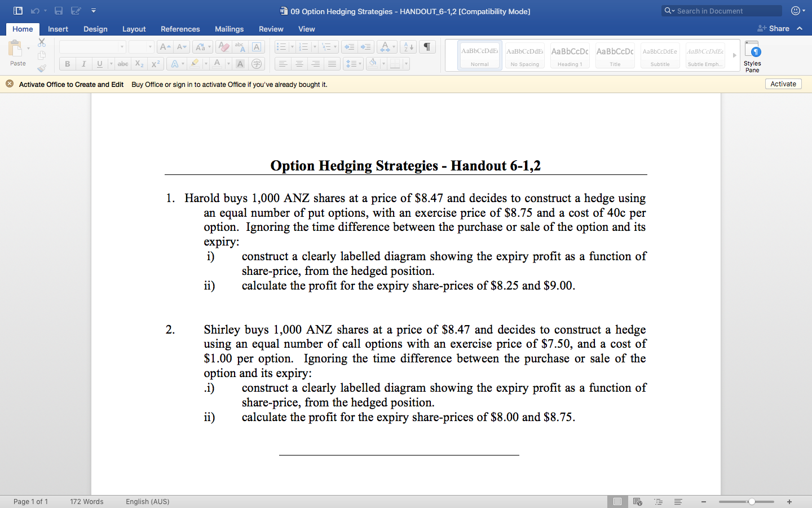The width and height of the screenshot is (812, 508).
Task: Click the Undo arrow in title bar
Action: [x=35, y=11]
